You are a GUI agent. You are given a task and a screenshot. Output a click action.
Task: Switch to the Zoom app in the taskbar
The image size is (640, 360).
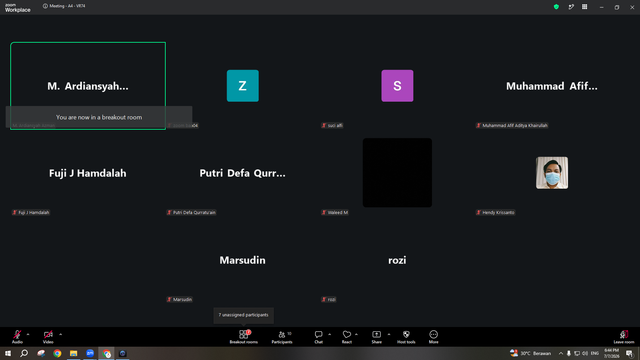(90, 353)
